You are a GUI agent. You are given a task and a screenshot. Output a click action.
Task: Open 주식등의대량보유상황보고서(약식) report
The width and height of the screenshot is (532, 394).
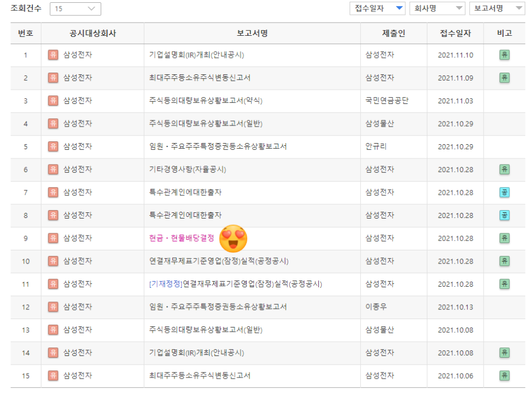point(206,100)
